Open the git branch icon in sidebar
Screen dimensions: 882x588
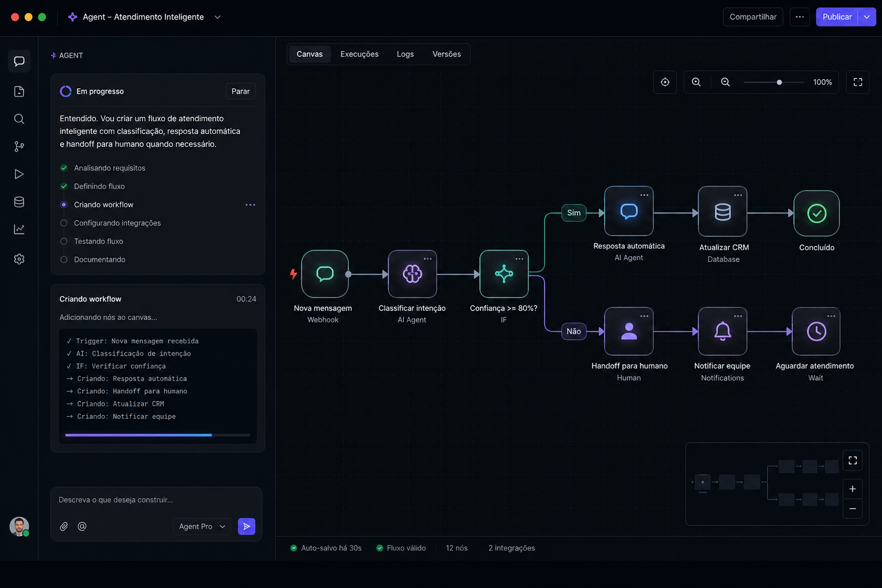[19, 146]
